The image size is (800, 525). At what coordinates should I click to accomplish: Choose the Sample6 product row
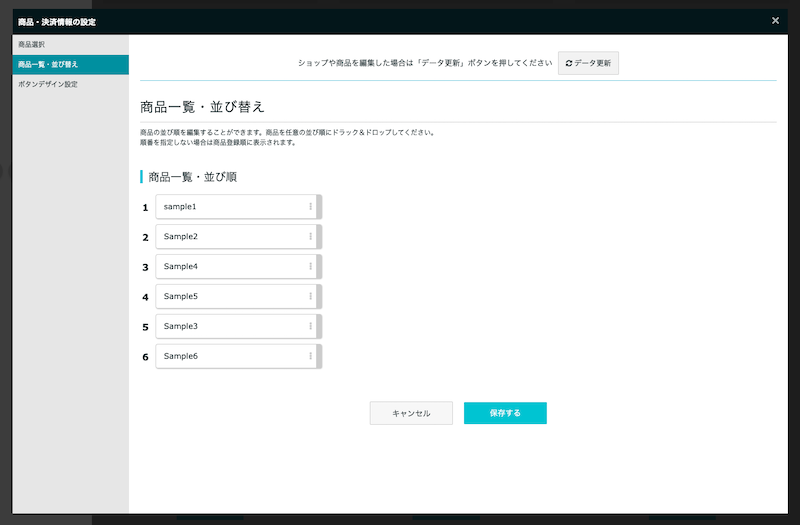[230, 357]
